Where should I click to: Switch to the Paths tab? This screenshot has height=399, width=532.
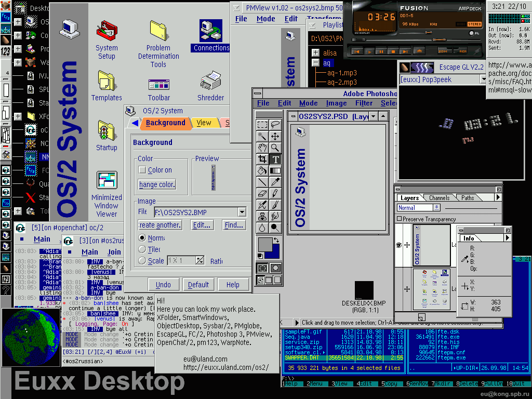point(468,198)
